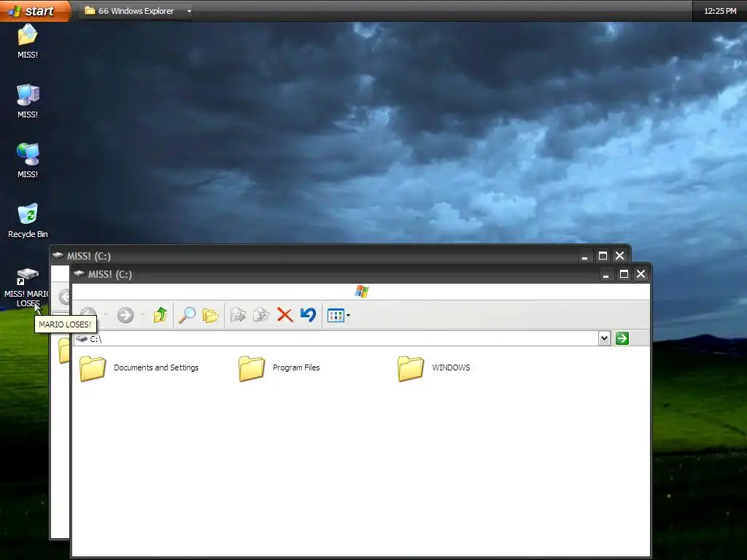
Task: Click the Copy To toolbar icon
Action: click(260, 315)
